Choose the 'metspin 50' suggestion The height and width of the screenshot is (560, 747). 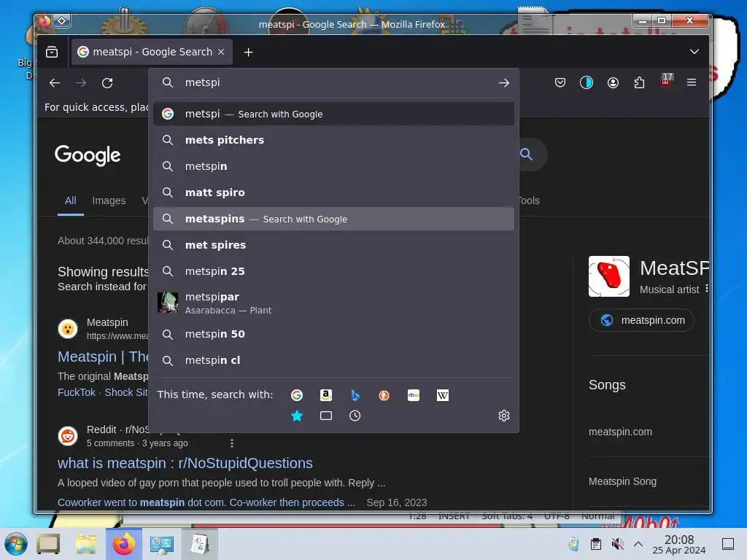333,334
